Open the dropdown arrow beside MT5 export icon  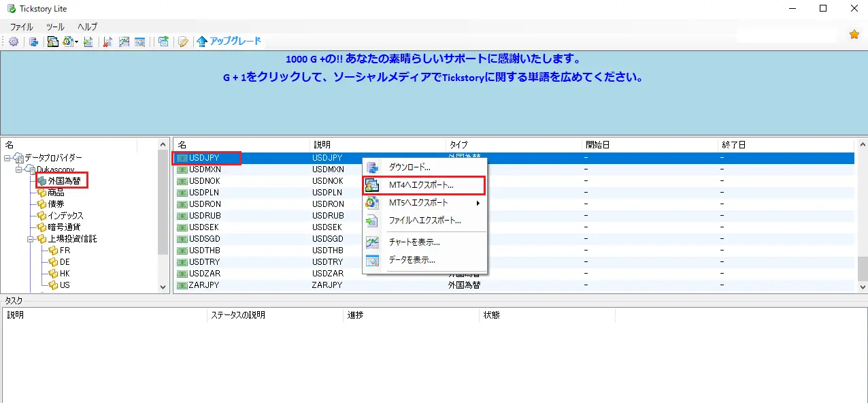[76, 42]
